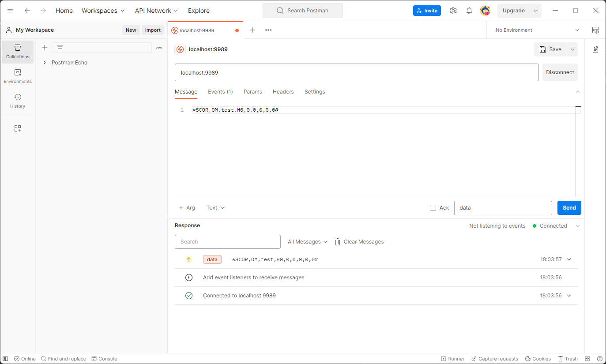This screenshot has height=364, width=606.
Task: Open the Runner
Action: pyautogui.click(x=453, y=359)
